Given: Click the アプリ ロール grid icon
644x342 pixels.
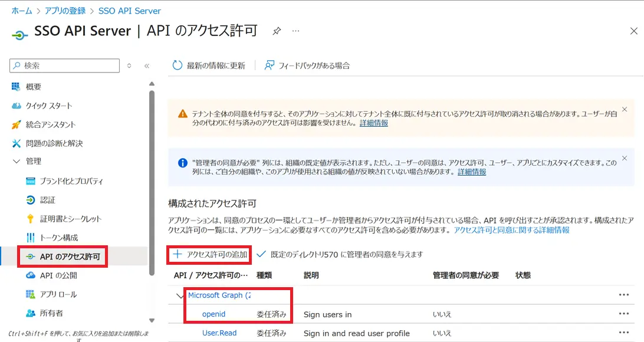Looking at the screenshot, I should click(x=31, y=294).
